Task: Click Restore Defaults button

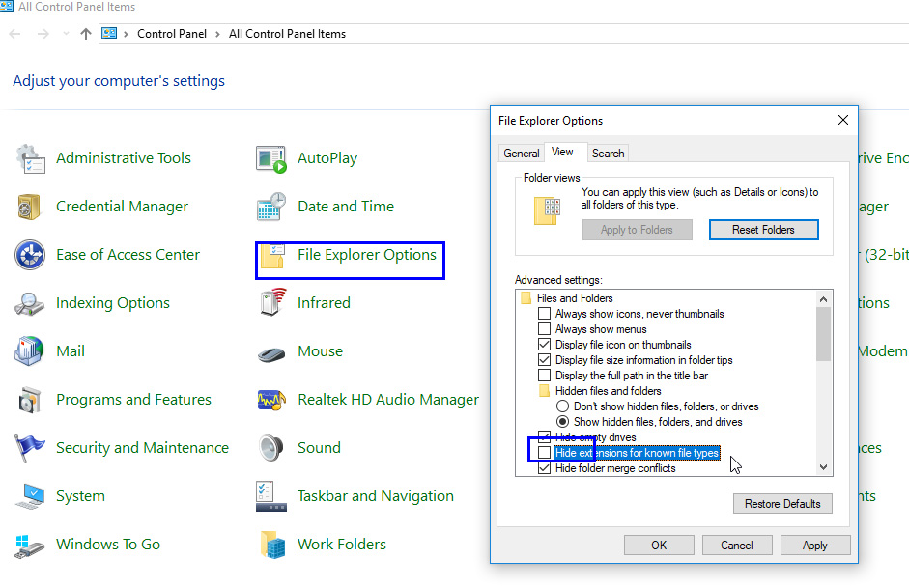Action: click(782, 503)
